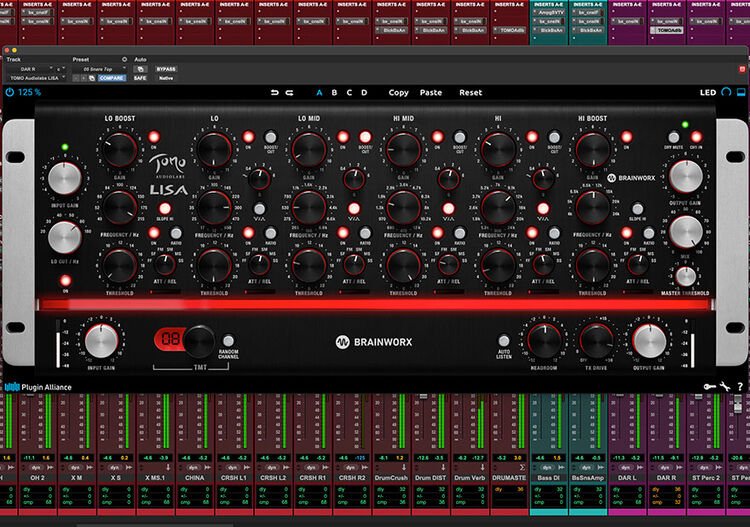
Task: Click the next preset plus button
Action: (x=84, y=78)
